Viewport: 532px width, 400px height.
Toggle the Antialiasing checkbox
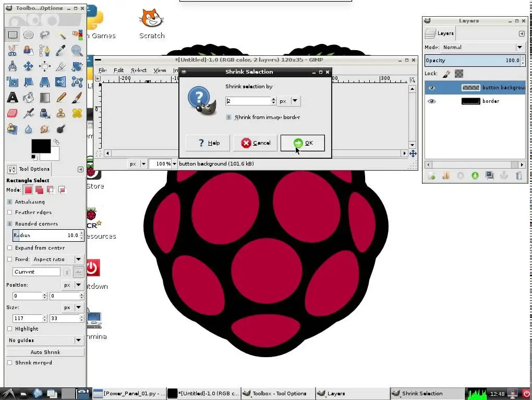tap(10, 202)
